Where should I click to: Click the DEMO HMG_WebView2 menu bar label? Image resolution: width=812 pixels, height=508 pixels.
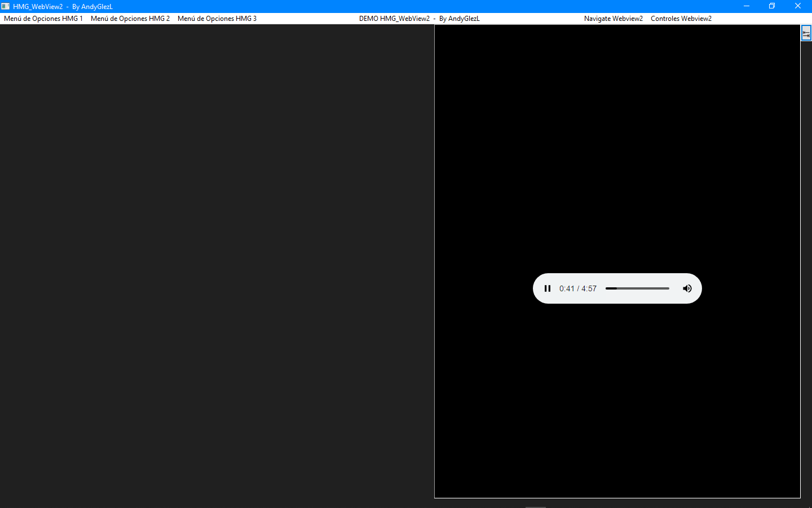419,19
